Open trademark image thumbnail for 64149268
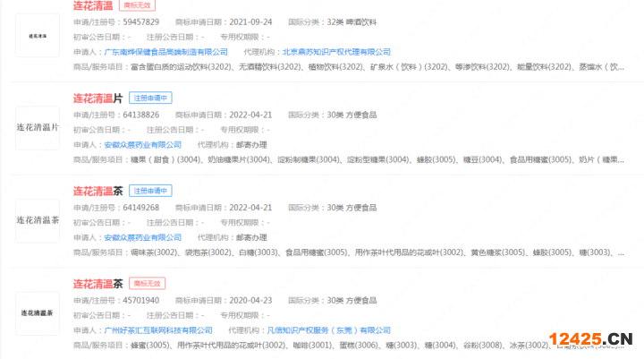Screen dimensions: 644x359 38,221
